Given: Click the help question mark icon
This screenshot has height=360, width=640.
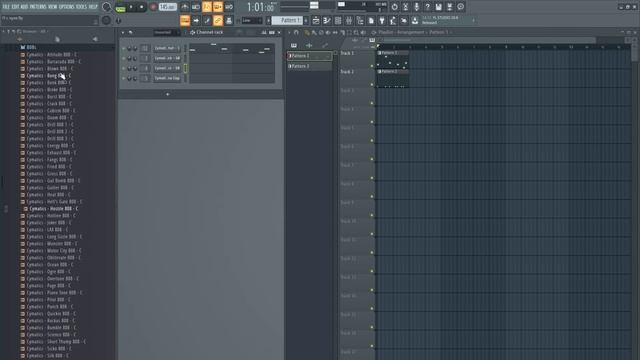Looking at the screenshot, I should click(427, 7).
